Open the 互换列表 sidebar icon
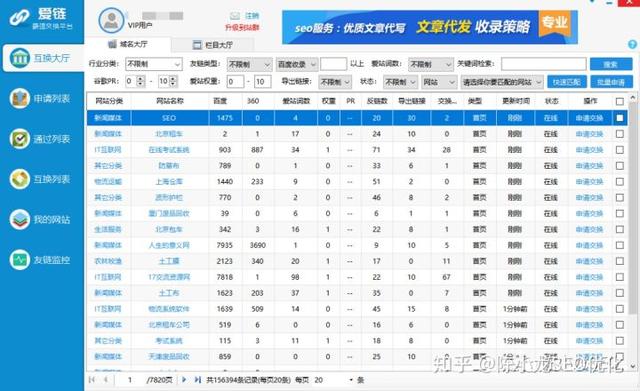 point(20,179)
